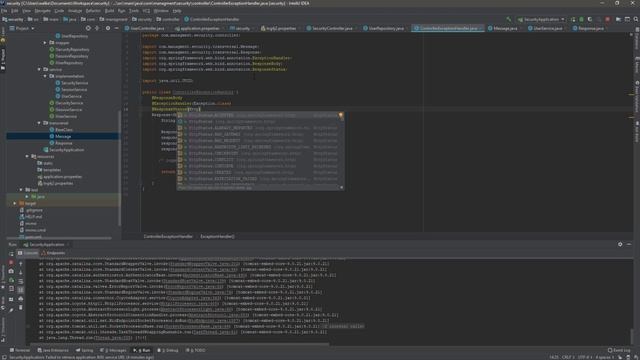Open the Console tab in Run panel
The width and height of the screenshot is (640, 360).
click(28, 253)
